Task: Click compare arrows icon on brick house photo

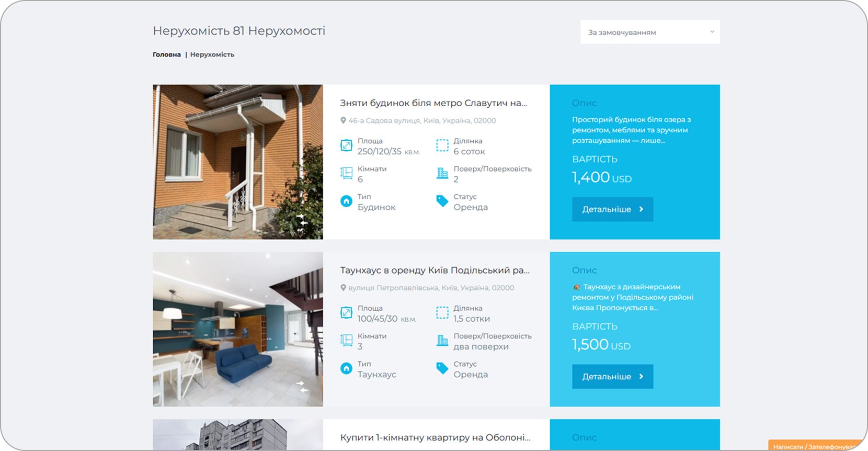Action: 302,219
